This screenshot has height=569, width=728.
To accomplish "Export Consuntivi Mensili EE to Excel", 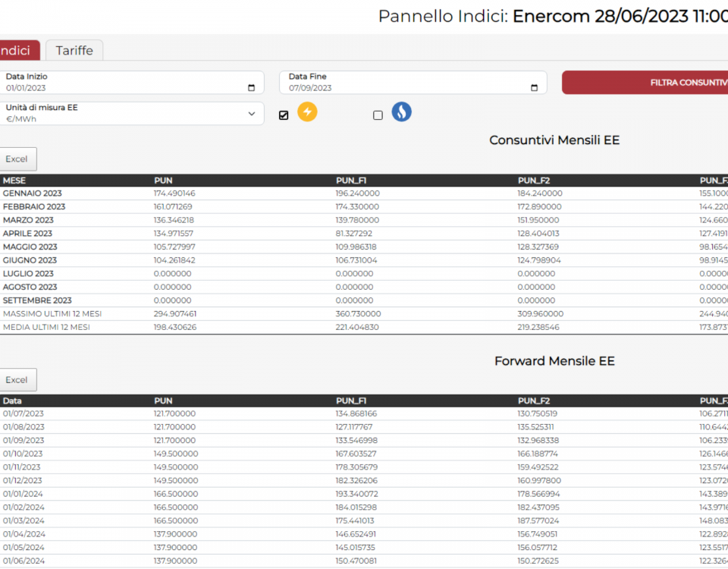I will (x=17, y=159).
